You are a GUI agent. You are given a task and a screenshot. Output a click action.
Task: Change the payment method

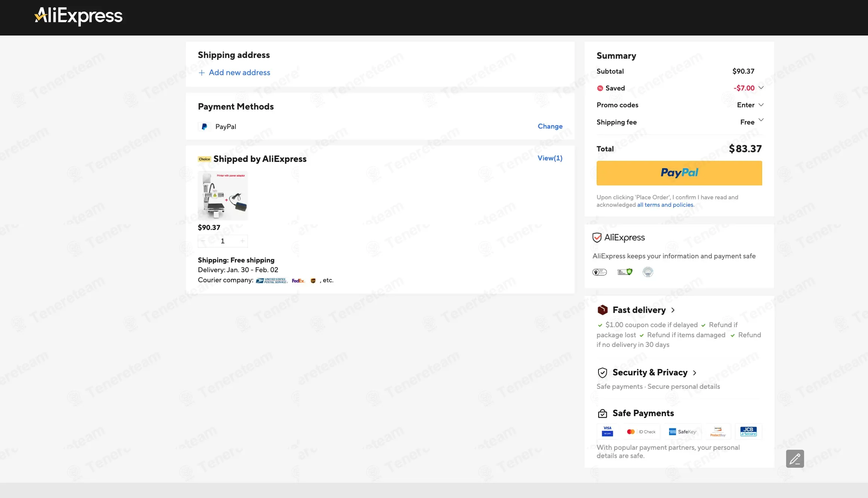point(550,126)
